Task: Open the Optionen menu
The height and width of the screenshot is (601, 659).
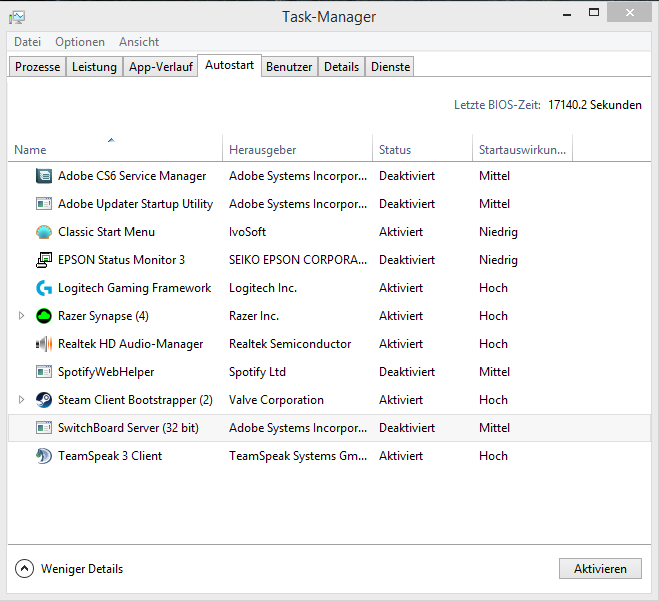Action: click(80, 42)
